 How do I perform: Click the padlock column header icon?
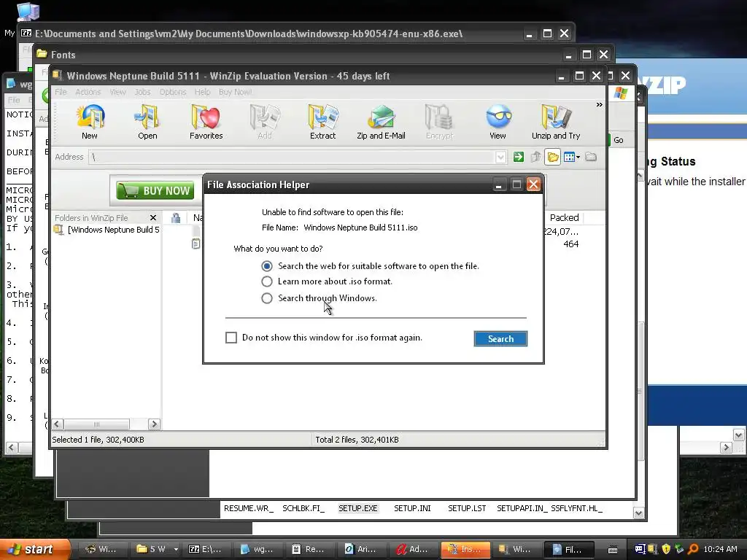pyautogui.click(x=176, y=218)
